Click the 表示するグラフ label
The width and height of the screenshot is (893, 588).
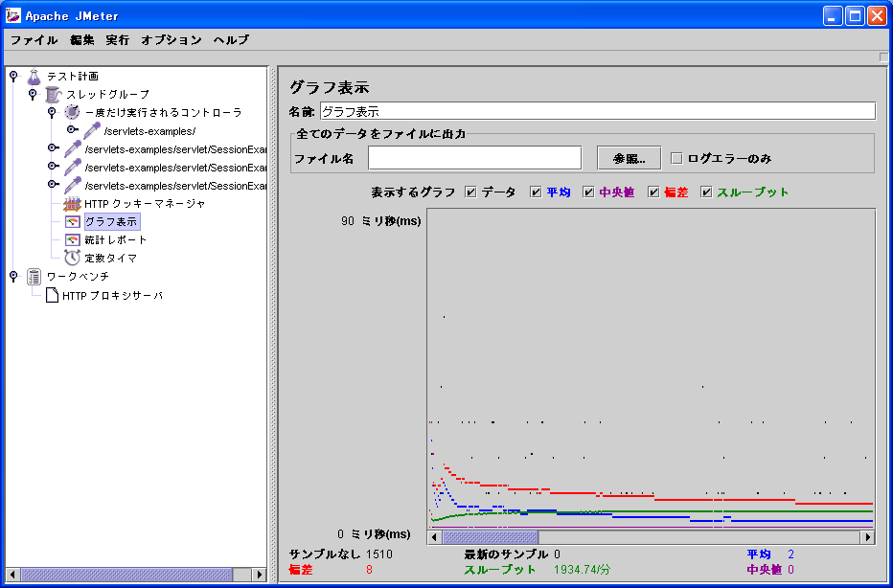pyautogui.click(x=413, y=192)
